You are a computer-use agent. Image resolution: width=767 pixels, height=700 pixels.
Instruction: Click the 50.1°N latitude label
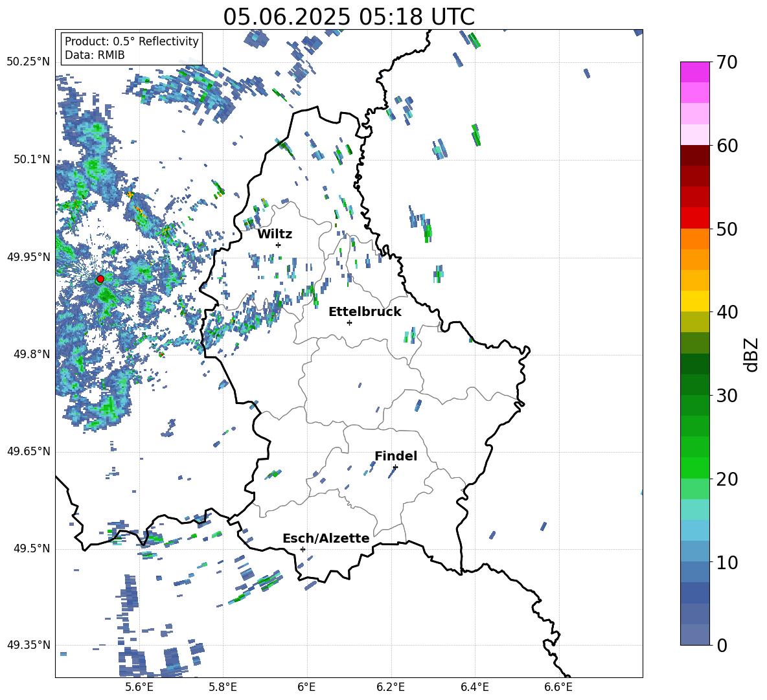32,160
